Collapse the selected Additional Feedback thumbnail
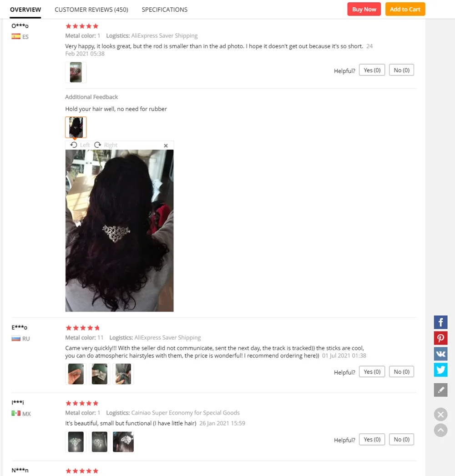Image resolution: width=455 pixels, height=476 pixels. pos(76,127)
